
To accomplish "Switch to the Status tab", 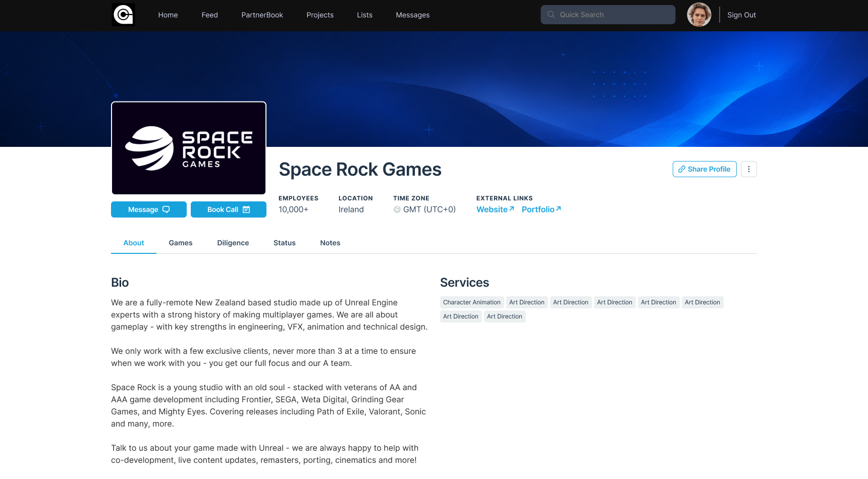I will (x=285, y=243).
